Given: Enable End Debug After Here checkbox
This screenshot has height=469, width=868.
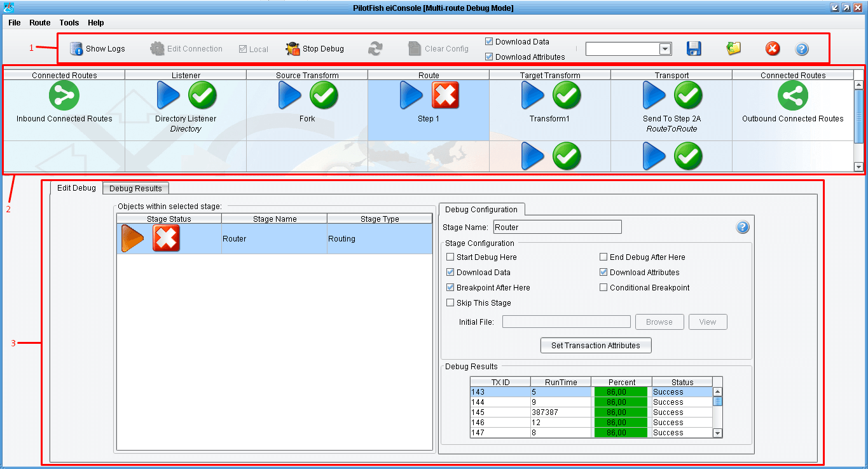Looking at the screenshot, I should point(603,257).
